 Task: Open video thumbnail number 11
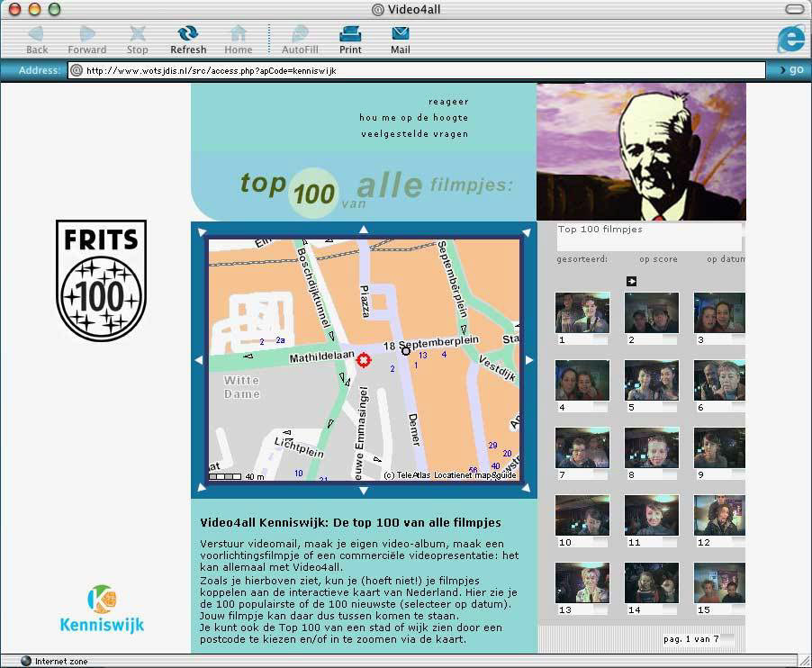pyautogui.click(x=652, y=515)
